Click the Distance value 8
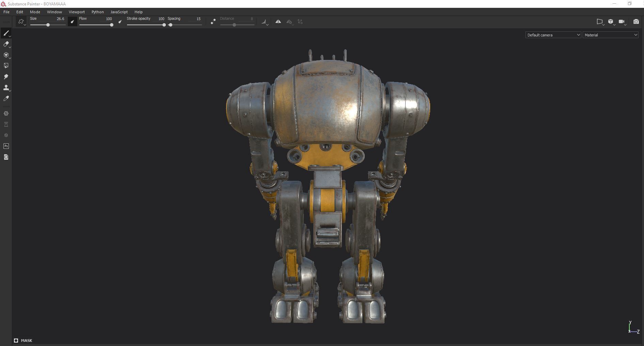This screenshot has height=346, width=644. [252, 19]
